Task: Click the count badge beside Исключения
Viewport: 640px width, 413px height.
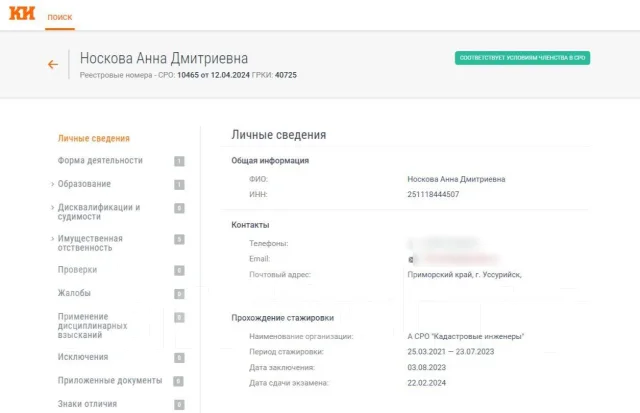Action: click(179, 358)
